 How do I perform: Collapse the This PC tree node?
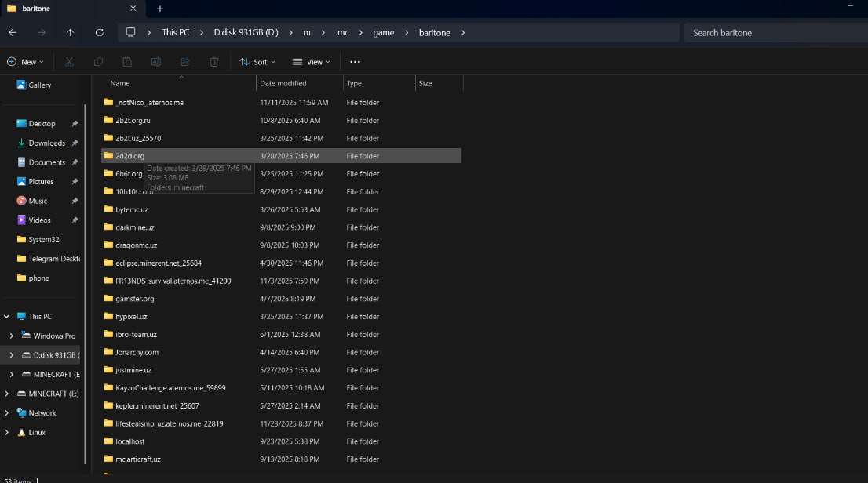pos(7,317)
